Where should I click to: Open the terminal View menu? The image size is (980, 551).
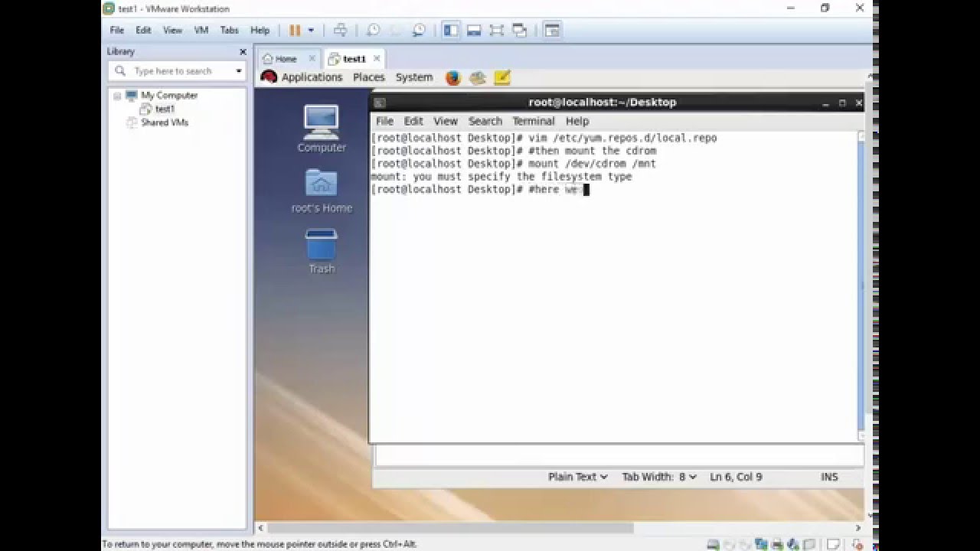[446, 121]
